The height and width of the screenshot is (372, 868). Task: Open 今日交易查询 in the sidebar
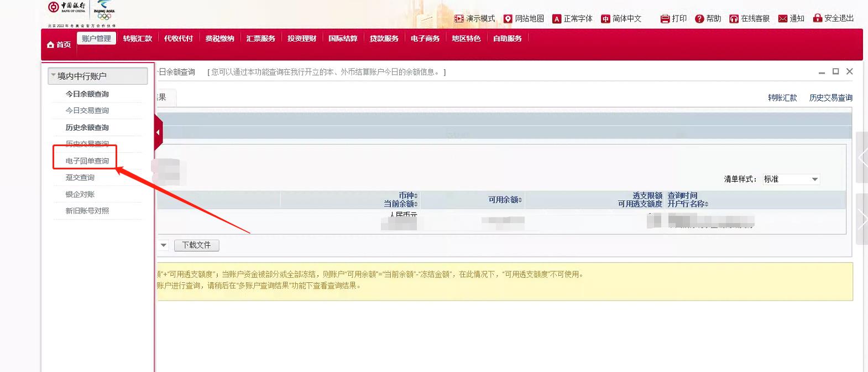click(87, 111)
